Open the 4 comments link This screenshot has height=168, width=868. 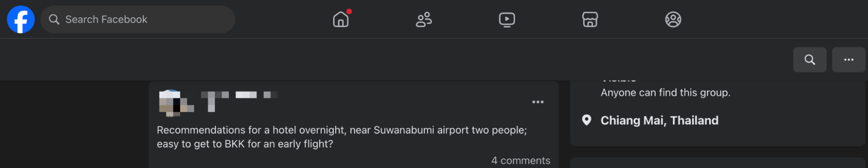click(521, 161)
